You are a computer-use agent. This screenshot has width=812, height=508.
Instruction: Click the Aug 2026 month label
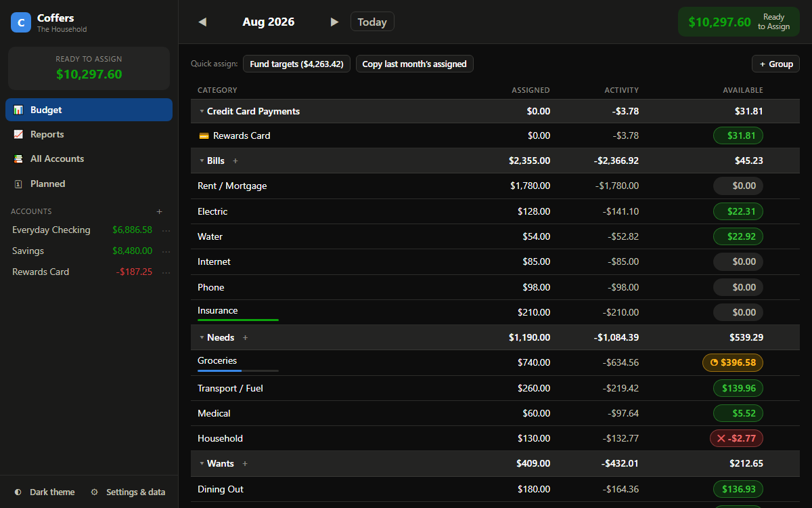pyautogui.click(x=269, y=22)
